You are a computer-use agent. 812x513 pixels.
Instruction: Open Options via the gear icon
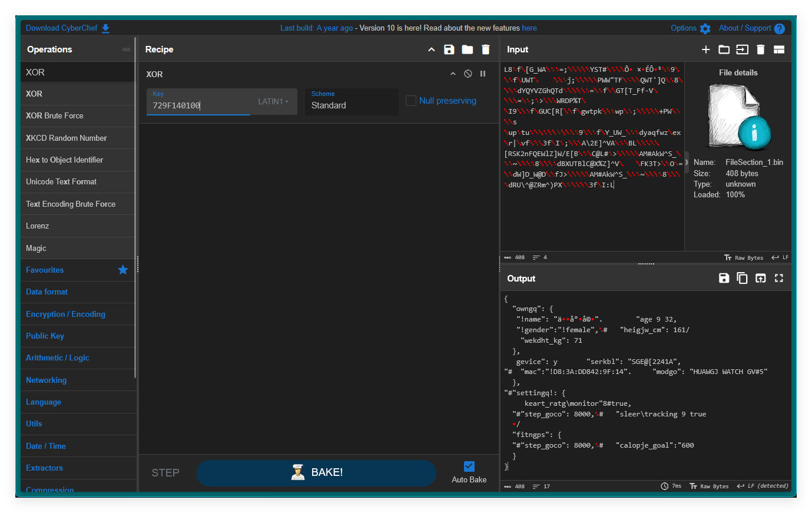pos(705,28)
